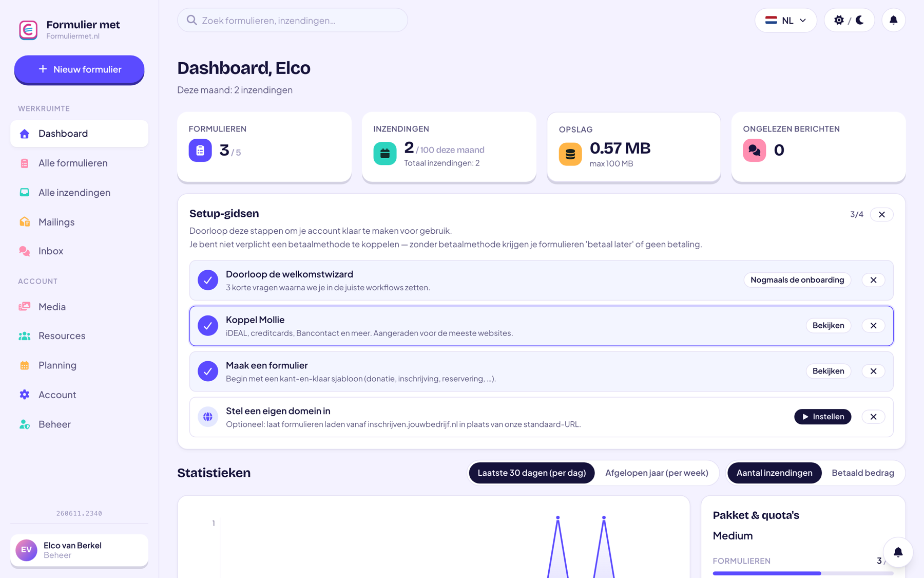The image size is (924, 578).
Task: Click the Ongelezen berichten chat icon
Action: [x=755, y=151]
